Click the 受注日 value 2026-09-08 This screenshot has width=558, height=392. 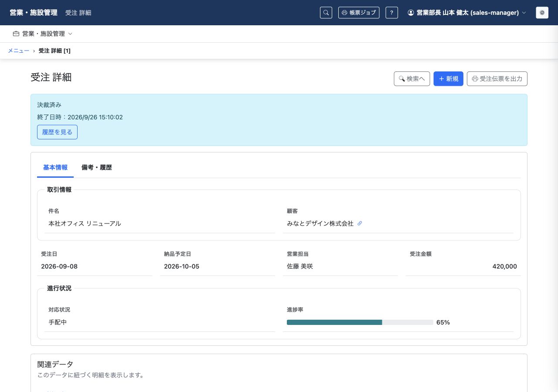[x=59, y=266]
